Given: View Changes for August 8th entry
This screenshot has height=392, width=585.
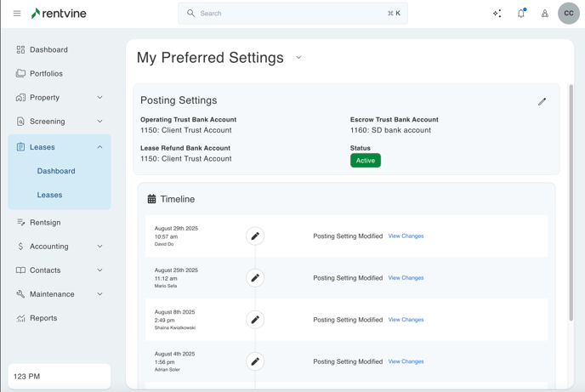Looking at the screenshot, I should click(x=406, y=320).
